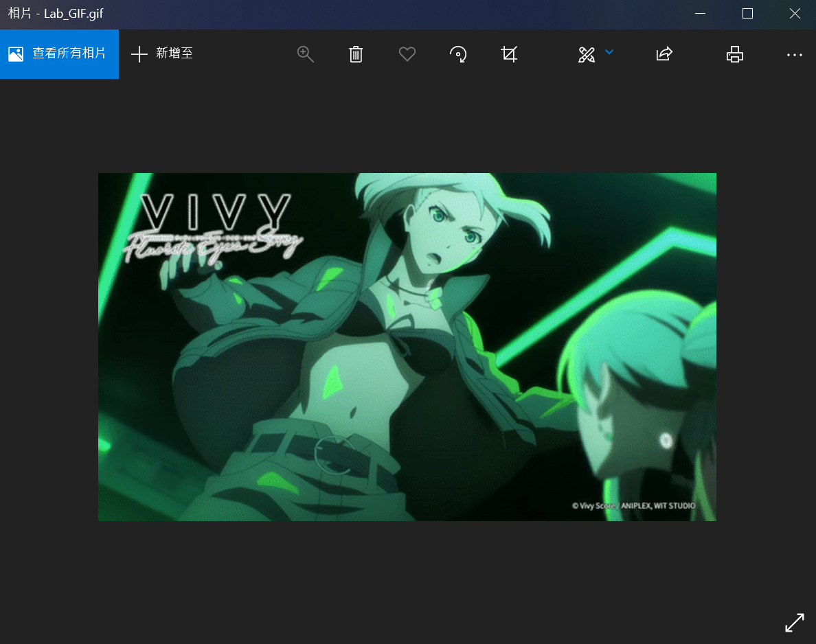816x644 pixels.
Task: Delete the photo with the trash icon
Action: coord(356,54)
